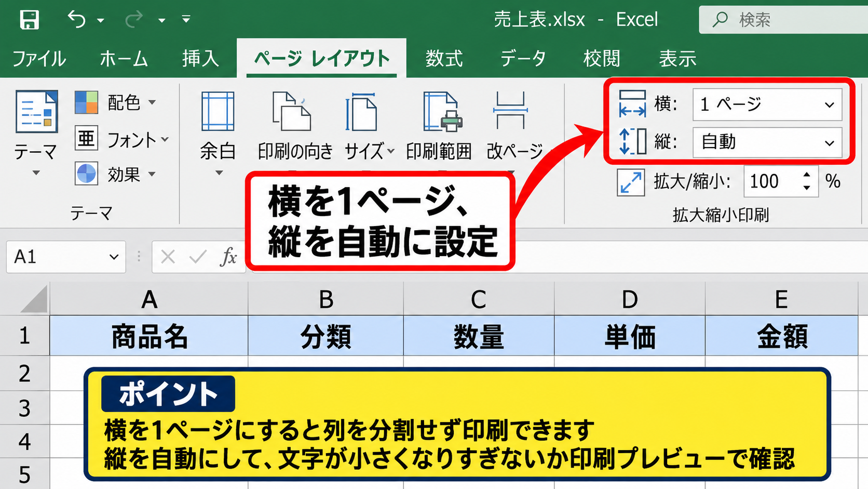Open the 印刷範囲 print area menu

[x=439, y=127]
